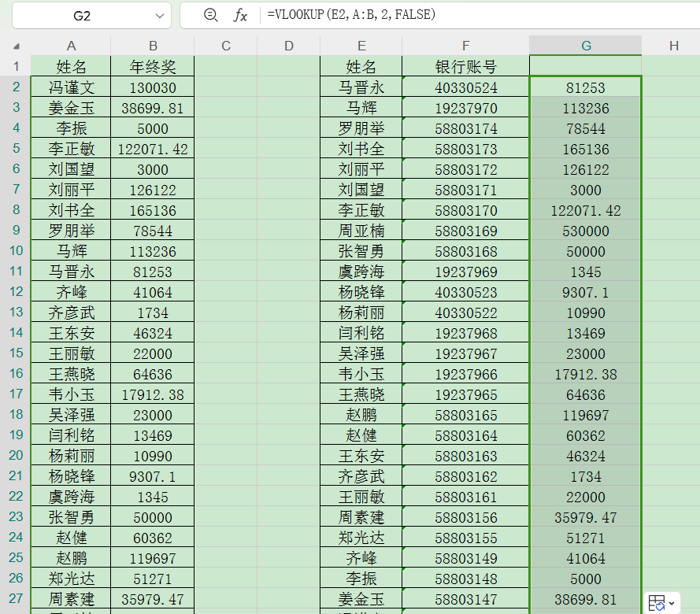This screenshot has height=614, width=700.
Task: Open the fx insert function dialog
Action: coord(240,15)
